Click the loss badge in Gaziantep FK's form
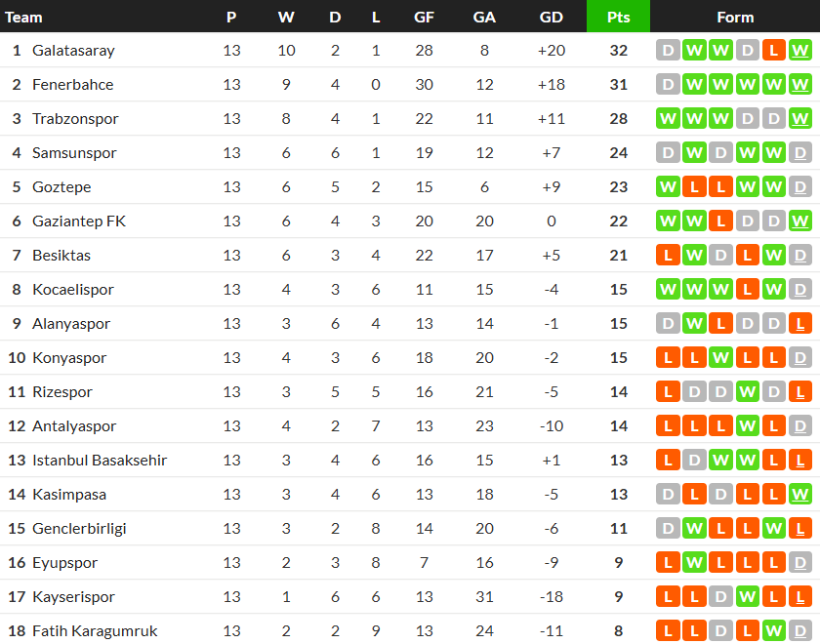 pyautogui.click(x=720, y=221)
